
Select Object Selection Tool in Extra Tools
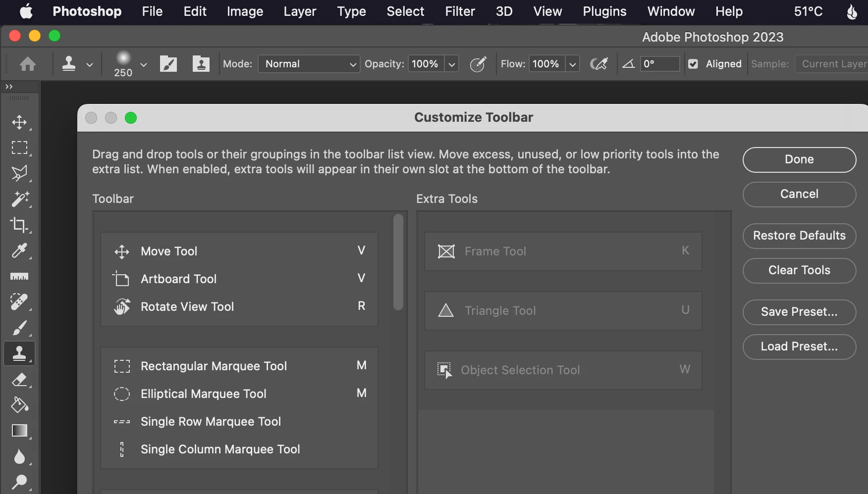(x=563, y=370)
